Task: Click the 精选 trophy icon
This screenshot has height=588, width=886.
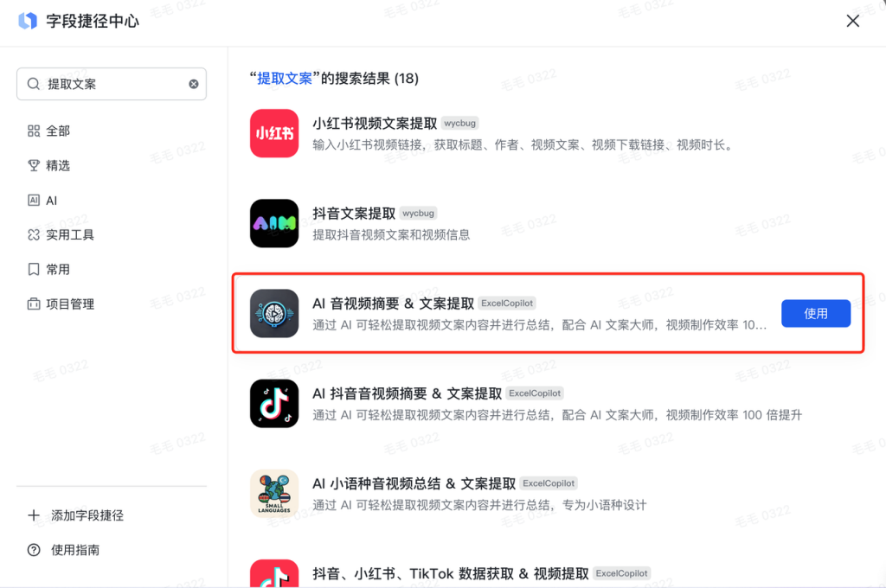Action: (34, 165)
